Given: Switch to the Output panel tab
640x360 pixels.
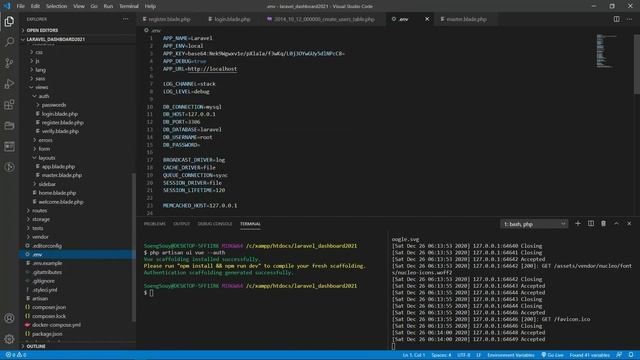Looking at the screenshot, I should pyautogui.click(x=182, y=224).
